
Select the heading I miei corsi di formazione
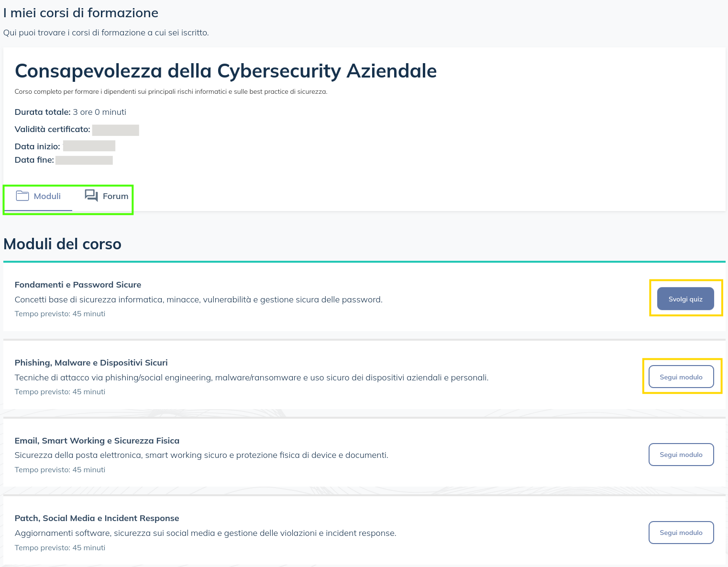click(x=81, y=12)
